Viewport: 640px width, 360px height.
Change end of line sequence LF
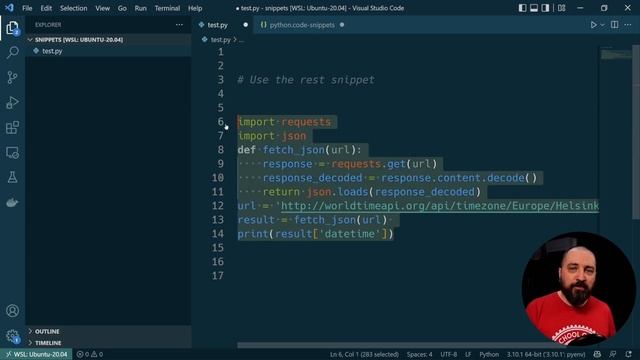click(468, 354)
